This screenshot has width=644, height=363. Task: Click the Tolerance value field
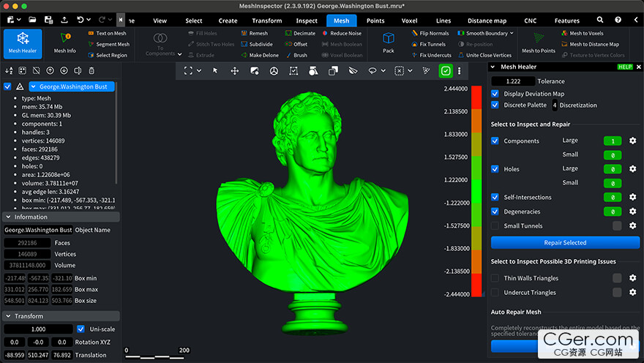pyautogui.click(x=512, y=81)
